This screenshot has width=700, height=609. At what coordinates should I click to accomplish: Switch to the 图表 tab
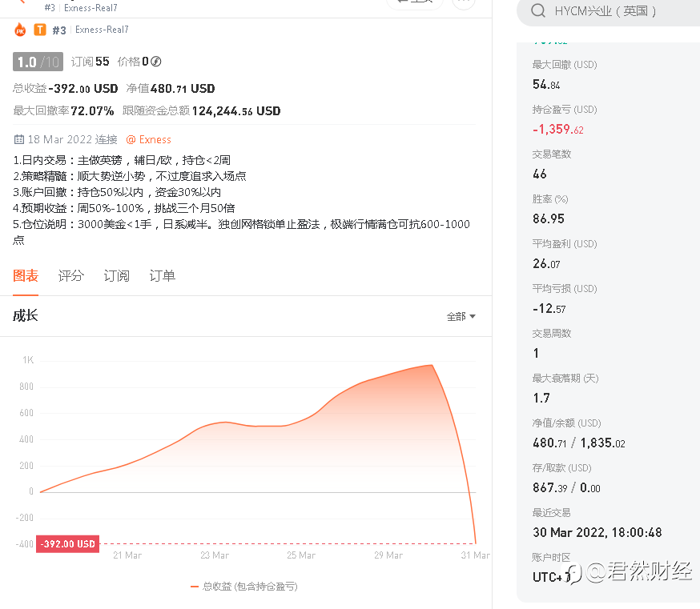[26, 276]
